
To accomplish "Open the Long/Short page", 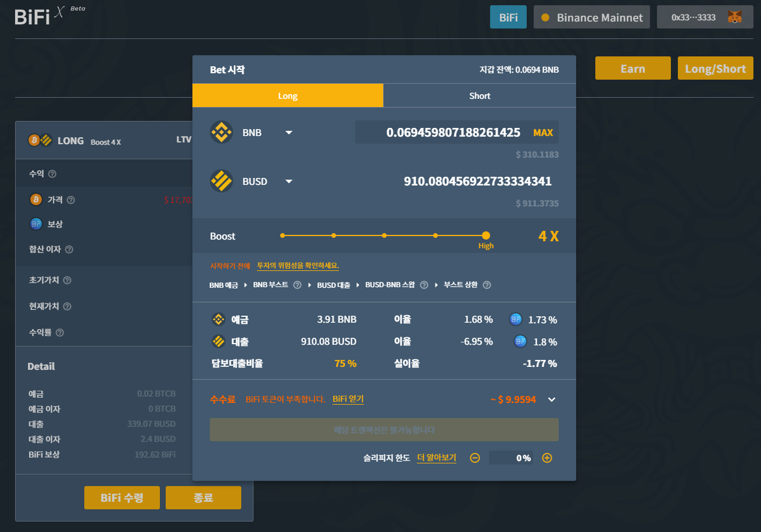I will click(716, 68).
